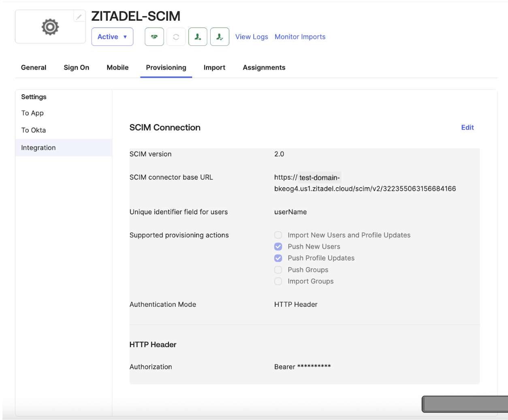
Task: Click Edit on SCIM Connection
Action: coord(467,127)
